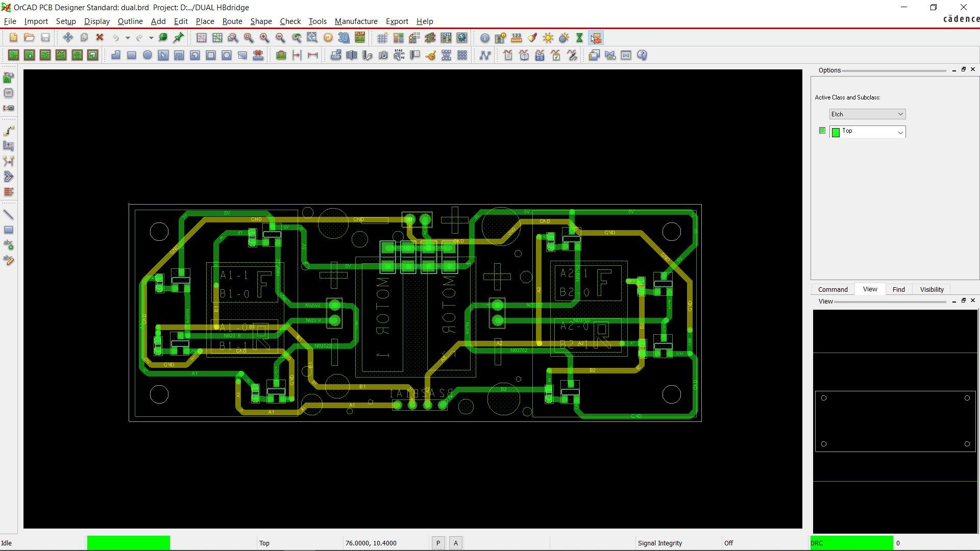Select the Measure ruler tool
Image resolution: width=980 pixels, height=551 pixels.
click(x=517, y=38)
